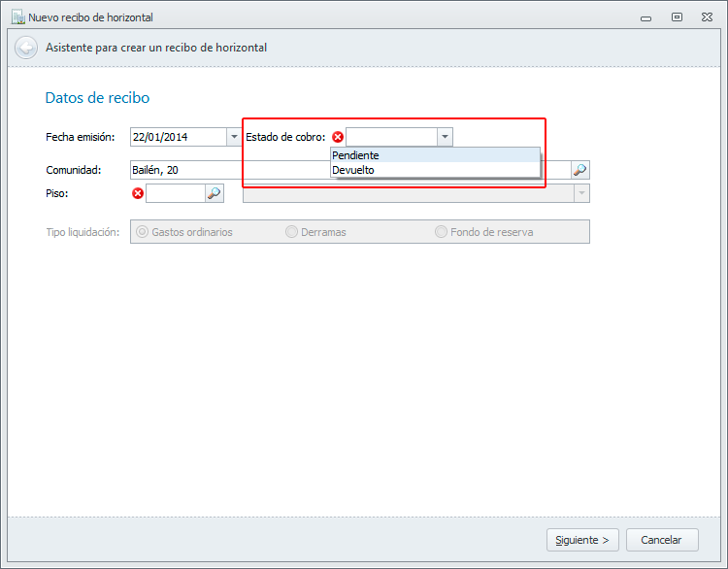Viewport: 728px width, 569px height.
Task: Click the error icon next to Piso
Action: [138, 193]
